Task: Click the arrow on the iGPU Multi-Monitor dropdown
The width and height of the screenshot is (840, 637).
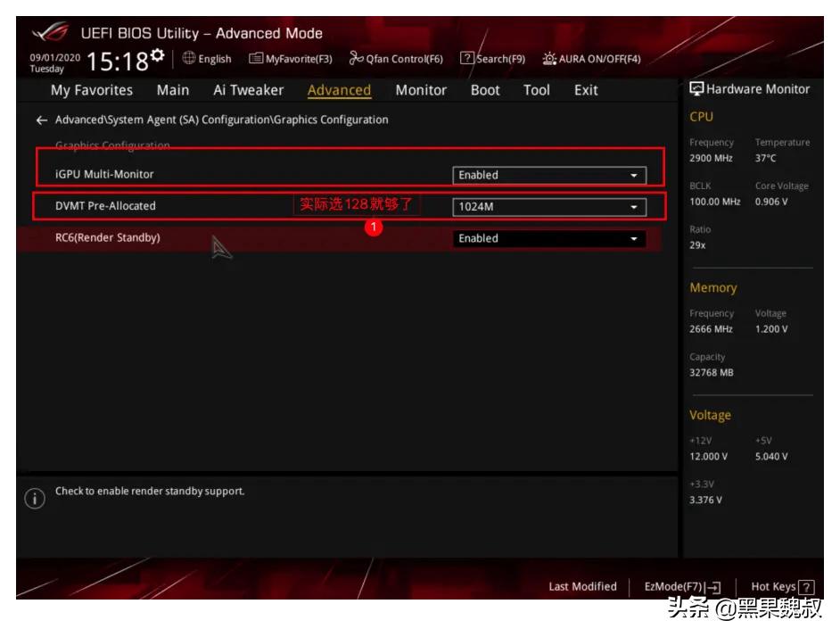Action: pos(634,176)
